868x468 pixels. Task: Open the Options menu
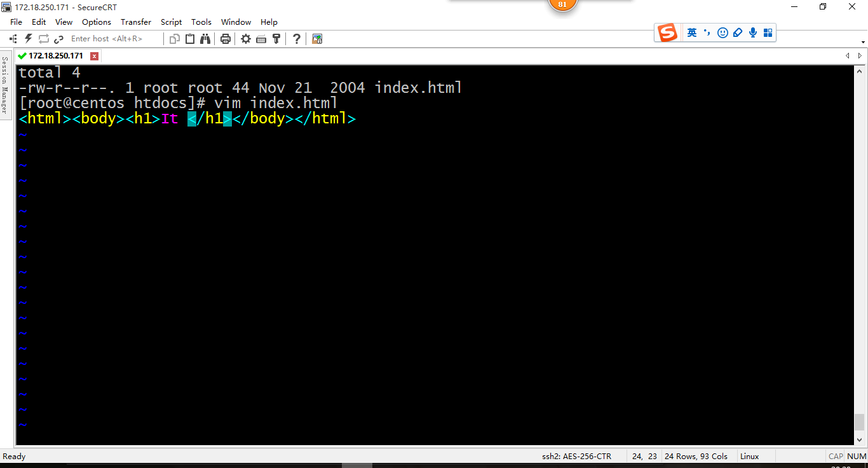coord(97,22)
